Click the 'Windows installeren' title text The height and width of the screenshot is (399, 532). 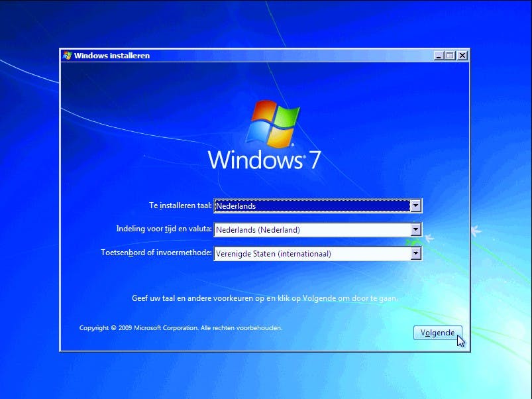pyautogui.click(x=112, y=56)
